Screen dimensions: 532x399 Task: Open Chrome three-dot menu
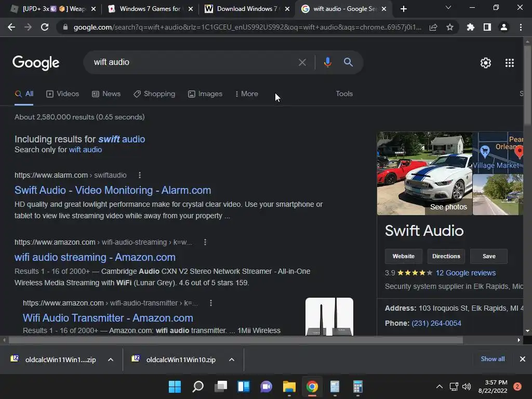521,27
